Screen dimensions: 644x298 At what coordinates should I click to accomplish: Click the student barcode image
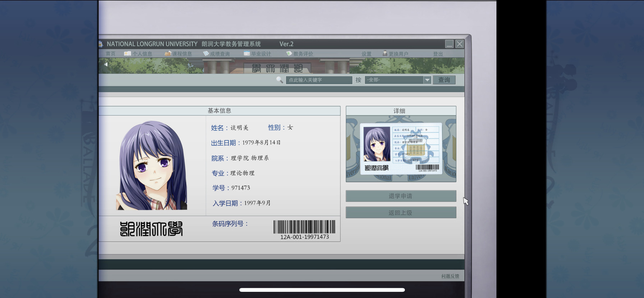[304, 227]
